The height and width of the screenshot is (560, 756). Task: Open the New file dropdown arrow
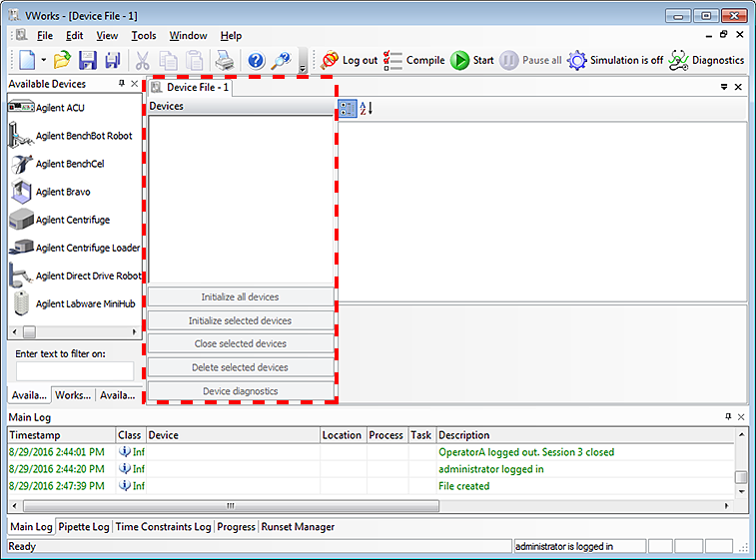tap(44, 61)
